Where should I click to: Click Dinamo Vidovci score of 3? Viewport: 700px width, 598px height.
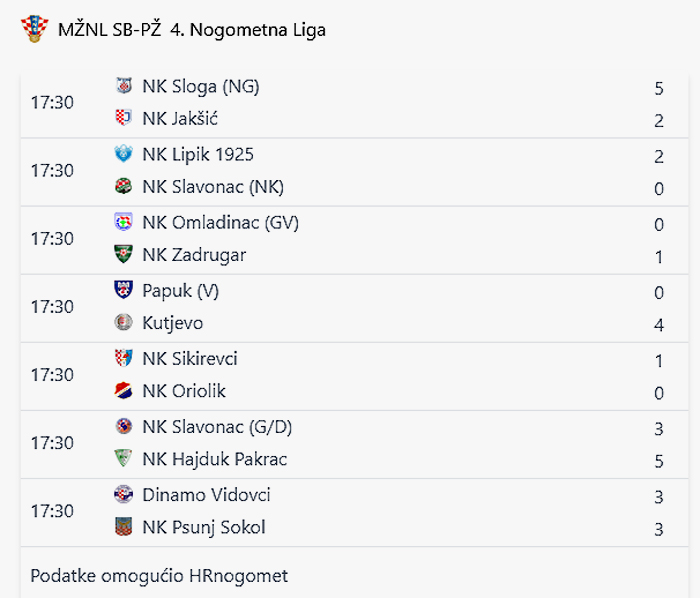point(659,497)
